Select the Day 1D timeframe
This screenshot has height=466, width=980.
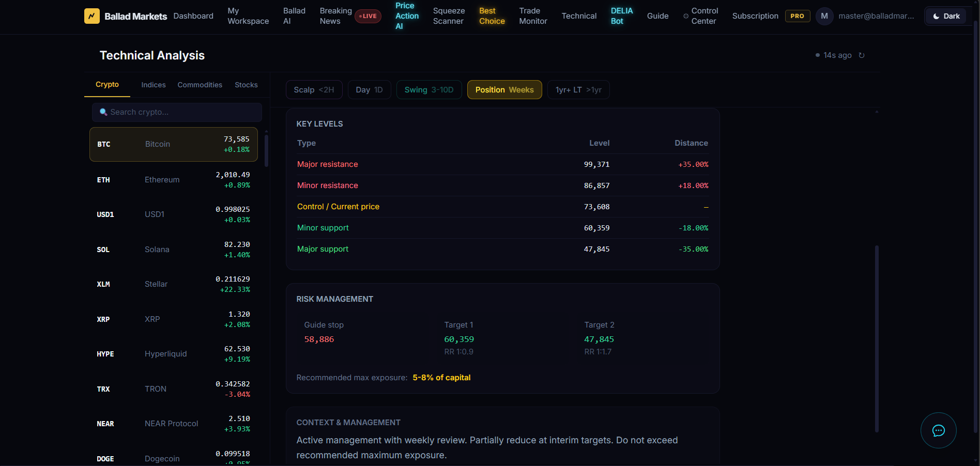[369, 90]
